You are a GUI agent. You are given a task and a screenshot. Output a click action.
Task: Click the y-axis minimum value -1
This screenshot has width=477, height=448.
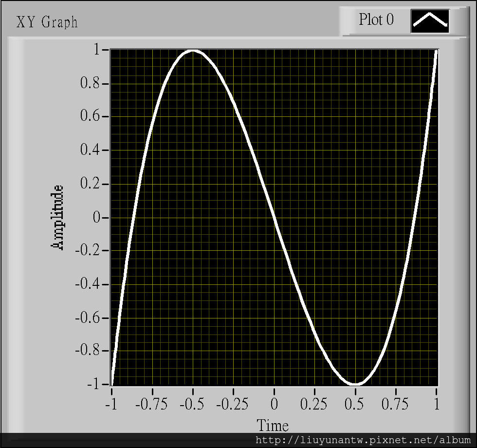pos(93,384)
